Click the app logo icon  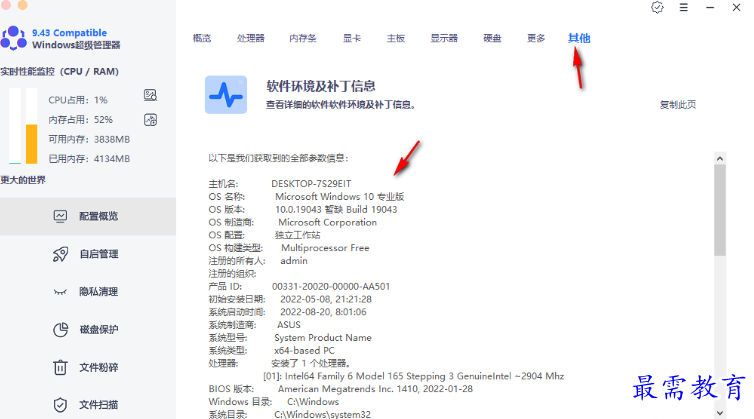tap(13, 38)
